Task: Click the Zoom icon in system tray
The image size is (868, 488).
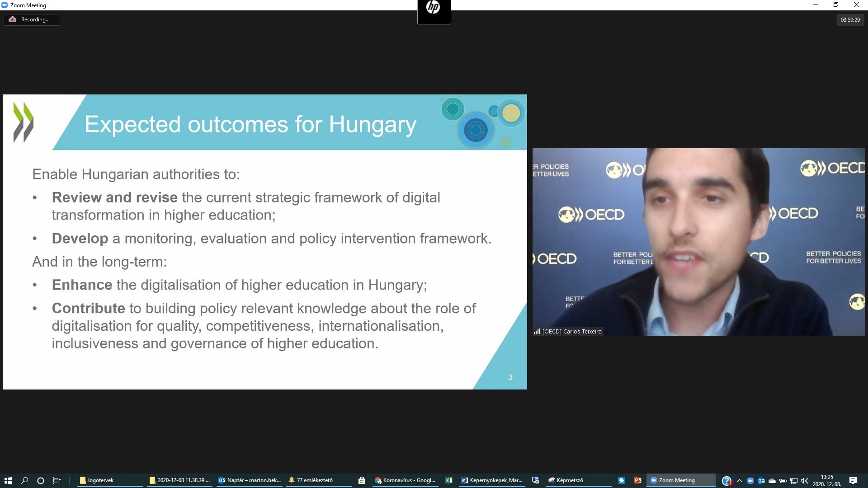Action: click(750, 481)
